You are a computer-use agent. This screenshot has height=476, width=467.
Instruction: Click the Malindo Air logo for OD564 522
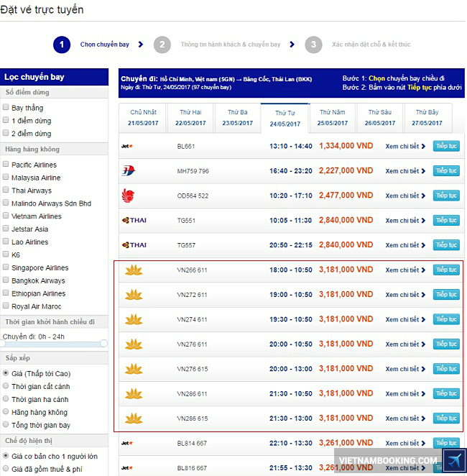point(128,196)
